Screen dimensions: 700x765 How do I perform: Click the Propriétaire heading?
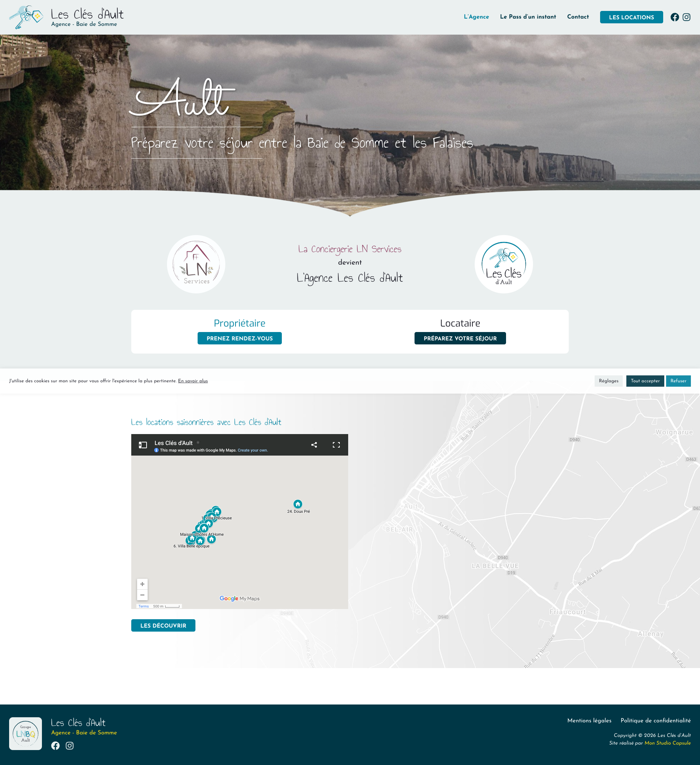click(x=240, y=323)
